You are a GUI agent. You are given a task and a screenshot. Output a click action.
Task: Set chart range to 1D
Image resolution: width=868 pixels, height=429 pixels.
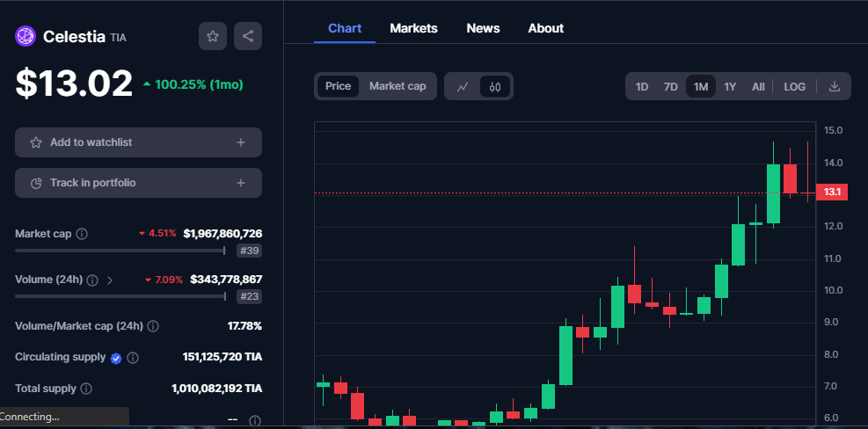pyautogui.click(x=642, y=86)
